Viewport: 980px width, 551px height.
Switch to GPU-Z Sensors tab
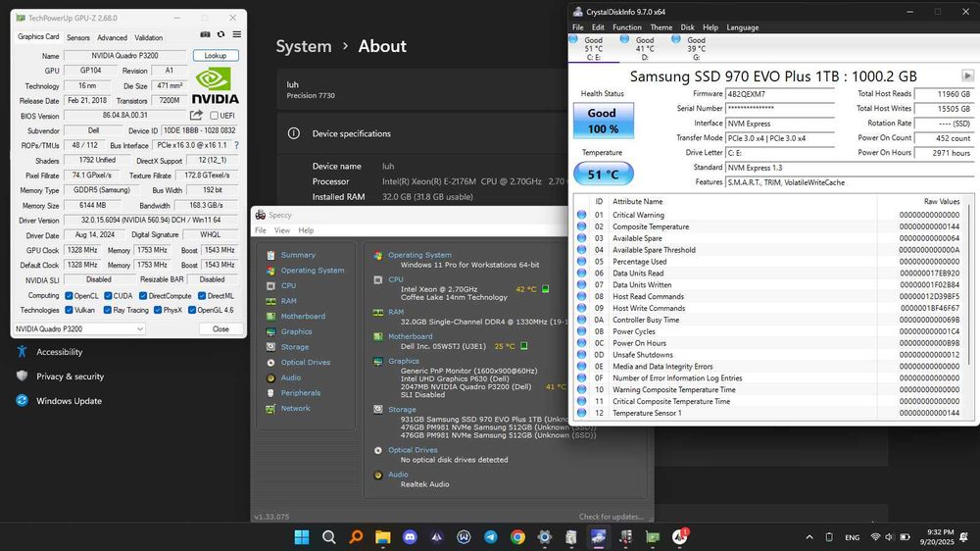pos(78,37)
